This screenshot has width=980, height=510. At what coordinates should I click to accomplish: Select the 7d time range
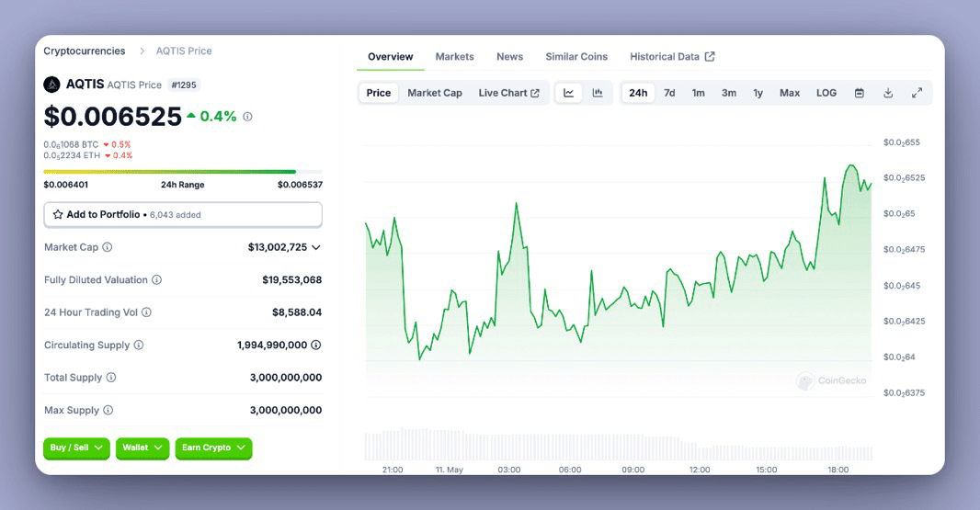(x=669, y=93)
